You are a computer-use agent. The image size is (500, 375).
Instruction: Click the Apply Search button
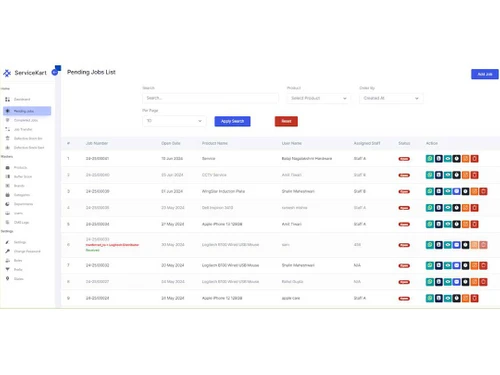[232, 121]
